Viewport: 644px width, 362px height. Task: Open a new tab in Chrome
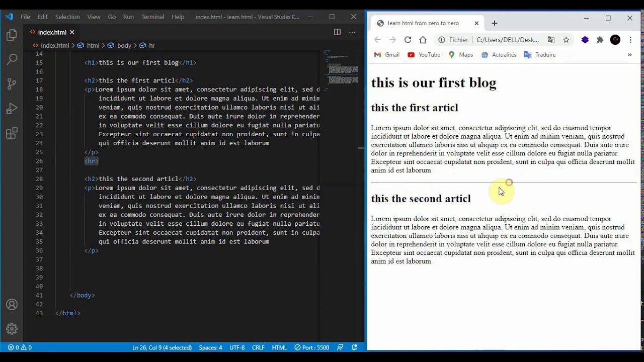(x=495, y=23)
